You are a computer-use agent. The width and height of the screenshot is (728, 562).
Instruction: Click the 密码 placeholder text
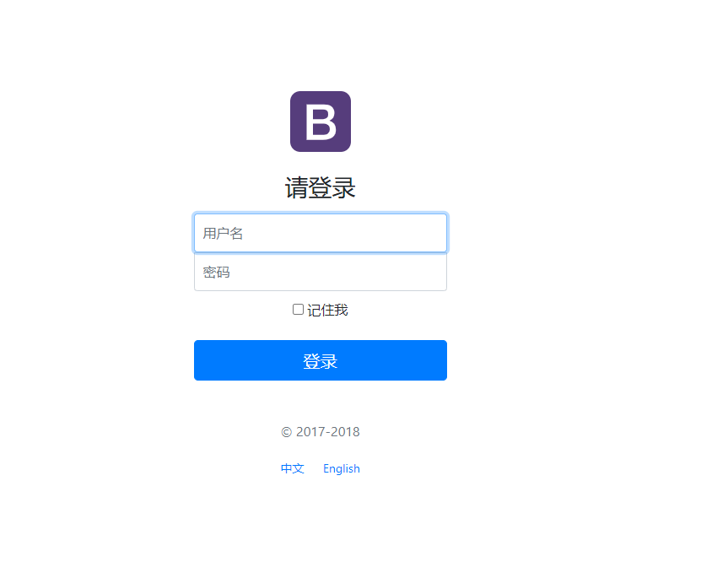[x=216, y=273]
